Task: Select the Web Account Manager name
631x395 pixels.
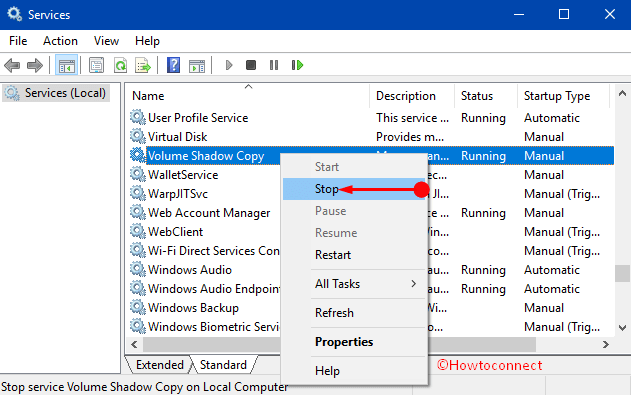Action: click(x=209, y=213)
